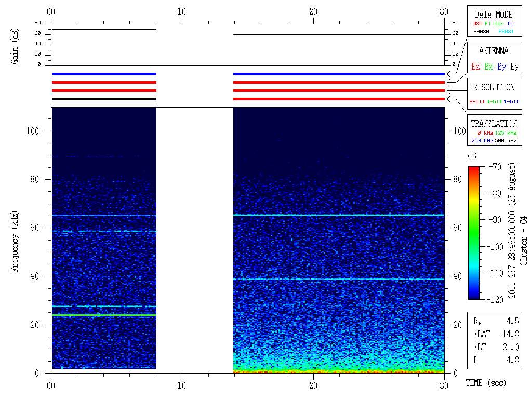532x399 pixels.
Task: Click the DSN label in Data Mode legend
Action: [477, 23]
